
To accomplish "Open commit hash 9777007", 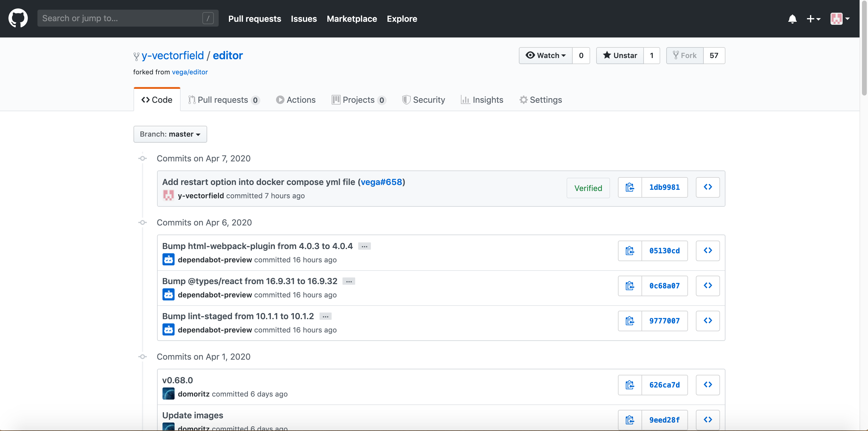I will (664, 321).
